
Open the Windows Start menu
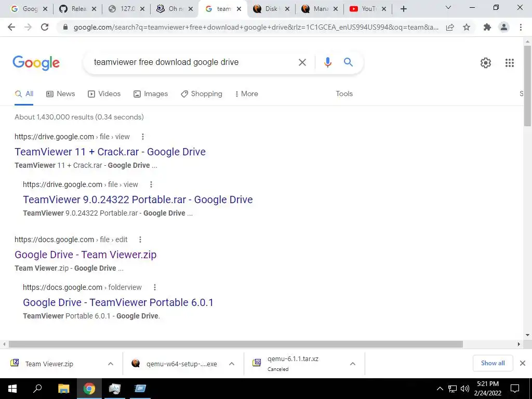pos(12,389)
